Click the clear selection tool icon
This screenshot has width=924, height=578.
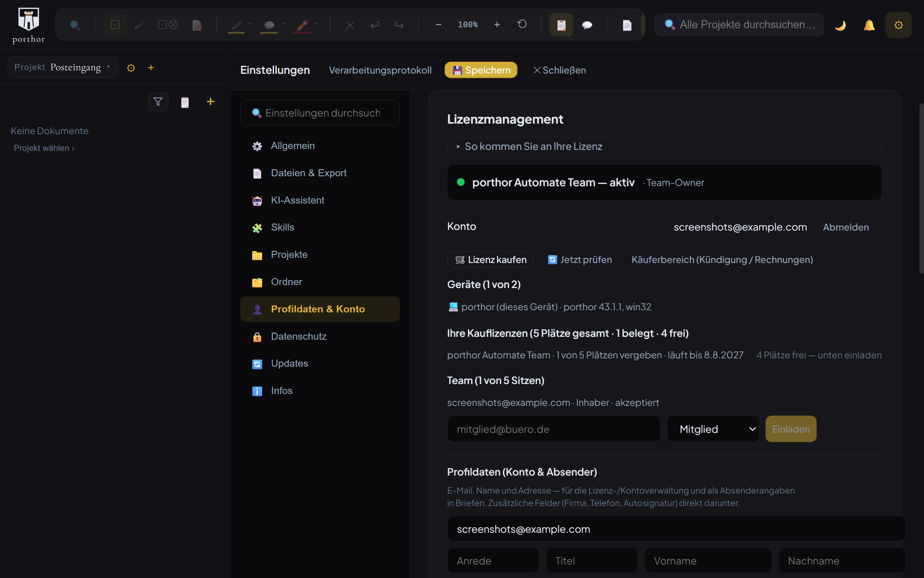pyautogui.click(x=168, y=25)
